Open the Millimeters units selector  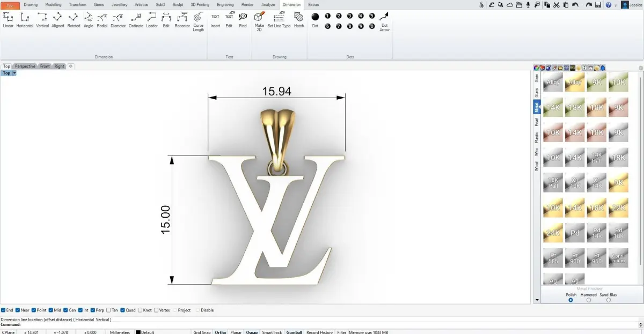[120, 332]
